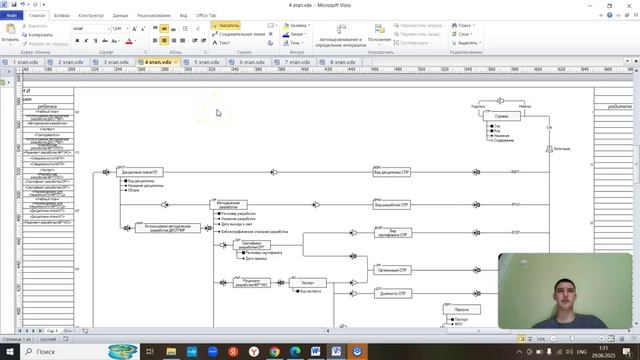This screenshot has height=360, width=640.
Task: Toggle Align bottom vertical alignment
Action: pyautogui.click(x=173, y=29)
